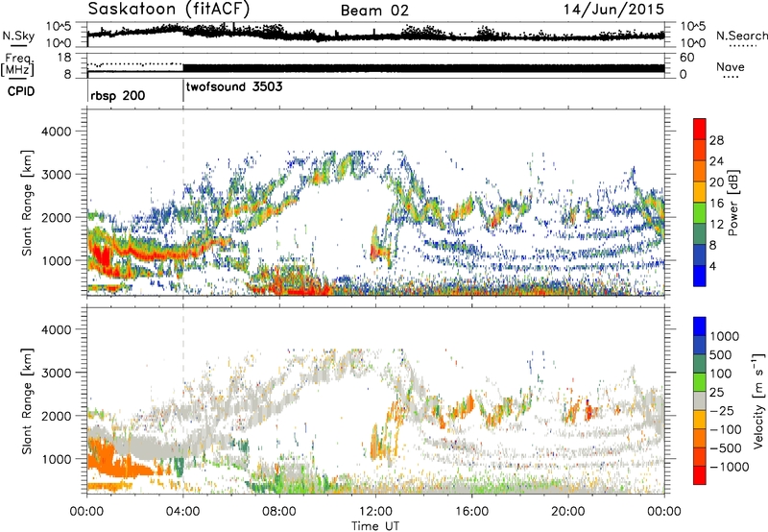Click the '16:00' time axis label

[471, 512]
